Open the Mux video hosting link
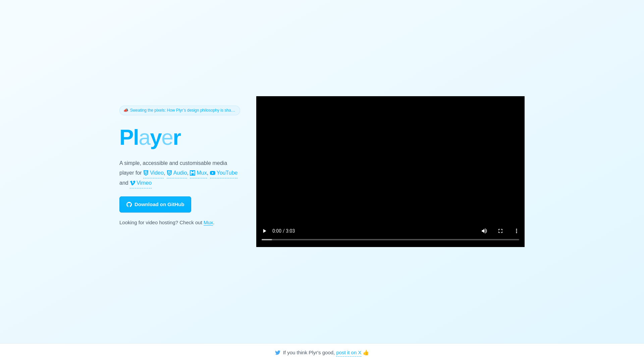The height and width of the screenshot is (362, 644). (x=208, y=223)
